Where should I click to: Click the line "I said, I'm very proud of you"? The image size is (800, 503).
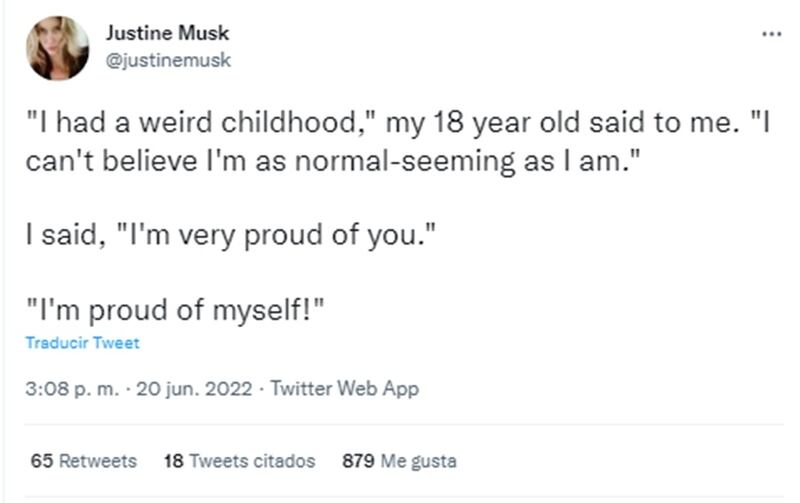pos(231,235)
